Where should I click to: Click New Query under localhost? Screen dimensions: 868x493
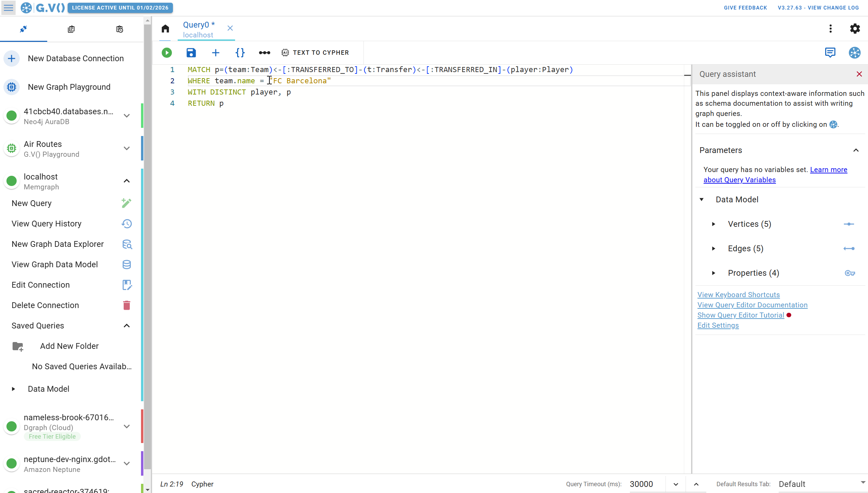pos(71,203)
